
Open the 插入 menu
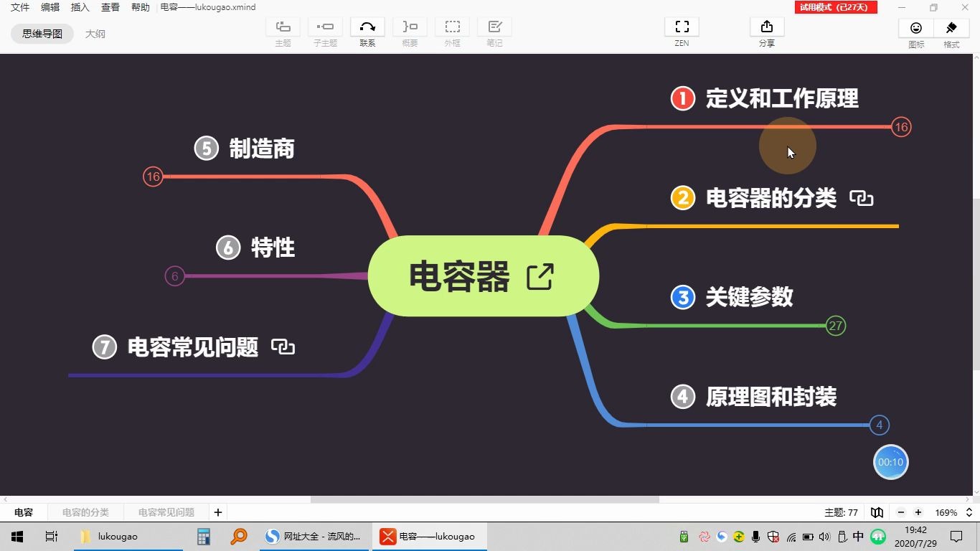point(80,7)
